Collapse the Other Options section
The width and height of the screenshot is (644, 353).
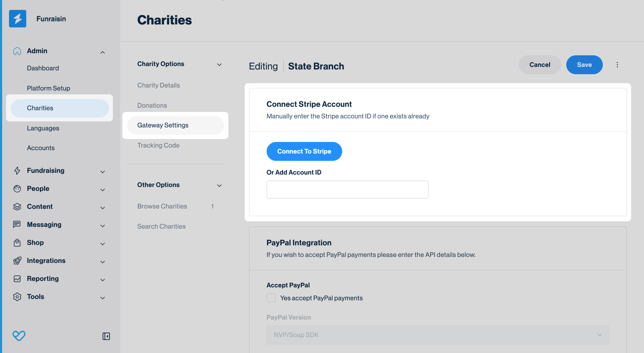(219, 185)
